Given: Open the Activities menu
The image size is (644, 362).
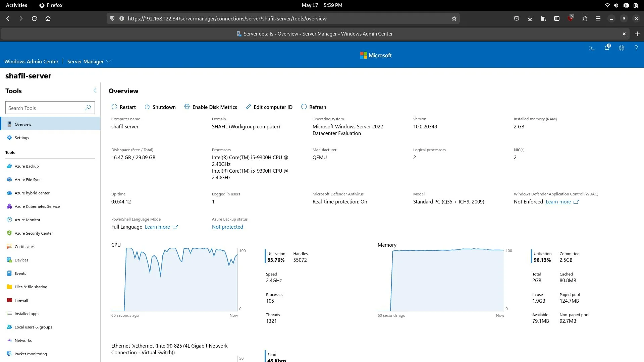Looking at the screenshot, I should [x=16, y=5].
